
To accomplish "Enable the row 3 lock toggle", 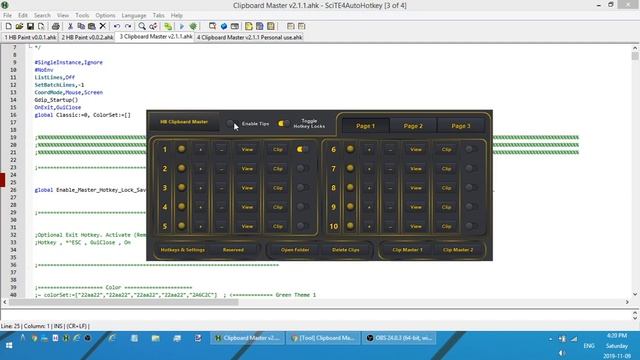I will 302,187.
